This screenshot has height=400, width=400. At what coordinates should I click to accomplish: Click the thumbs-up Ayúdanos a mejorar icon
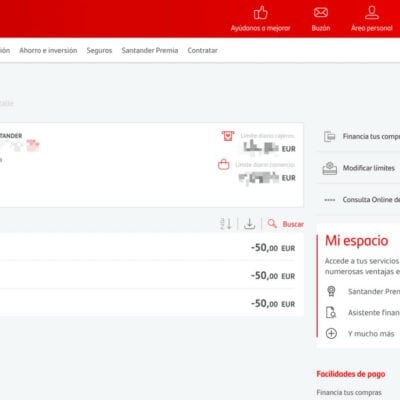[x=260, y=13]
